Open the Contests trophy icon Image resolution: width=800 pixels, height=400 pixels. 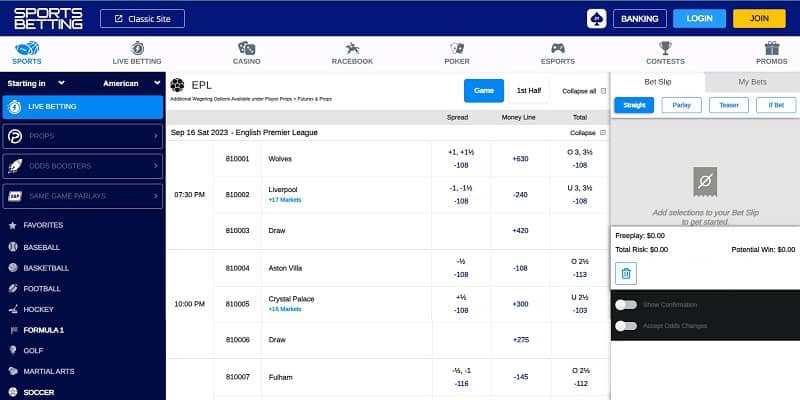click(x=665, y=48)
